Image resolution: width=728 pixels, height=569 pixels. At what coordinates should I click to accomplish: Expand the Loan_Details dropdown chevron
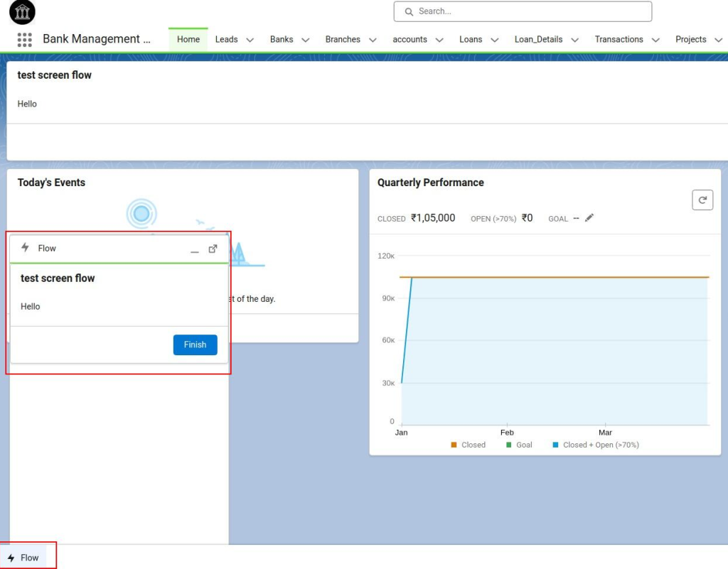574,40
